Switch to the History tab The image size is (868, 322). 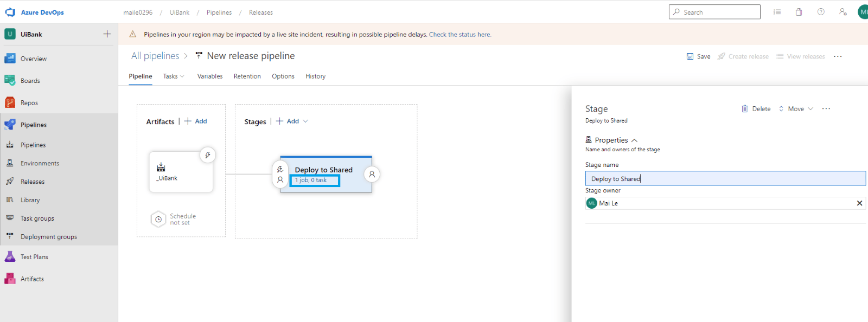click(x=316, y=76)
